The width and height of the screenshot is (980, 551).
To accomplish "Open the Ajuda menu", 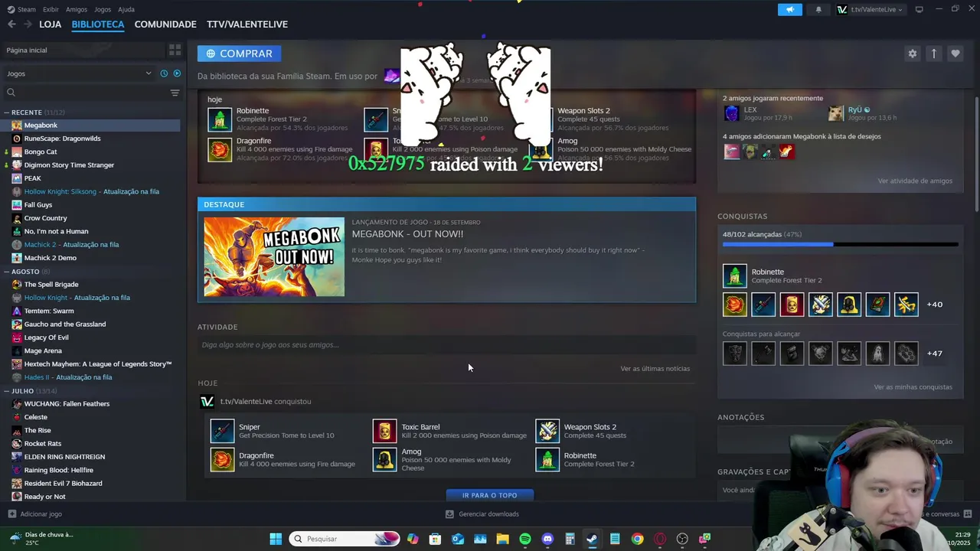I will 126,9.
